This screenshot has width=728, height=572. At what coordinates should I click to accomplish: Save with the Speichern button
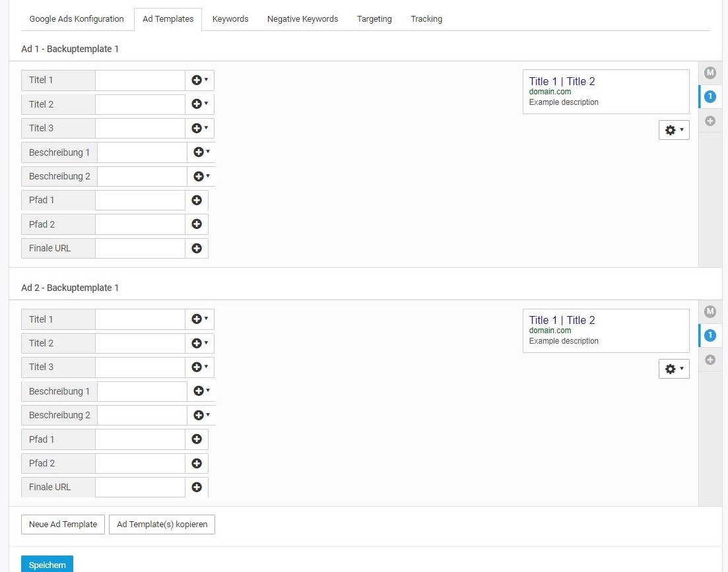click(x=48, y=565)
